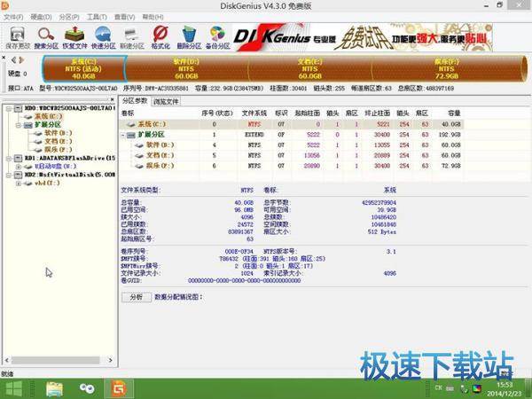
Task: Select HD0 WDC WD2500AAJS disk in tree
Action: pos(70,108)
